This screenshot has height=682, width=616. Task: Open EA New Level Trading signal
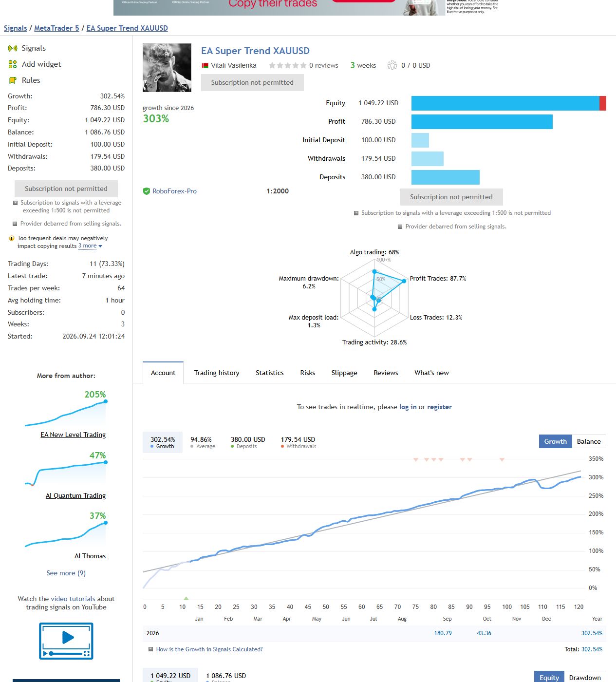[73, 435]
